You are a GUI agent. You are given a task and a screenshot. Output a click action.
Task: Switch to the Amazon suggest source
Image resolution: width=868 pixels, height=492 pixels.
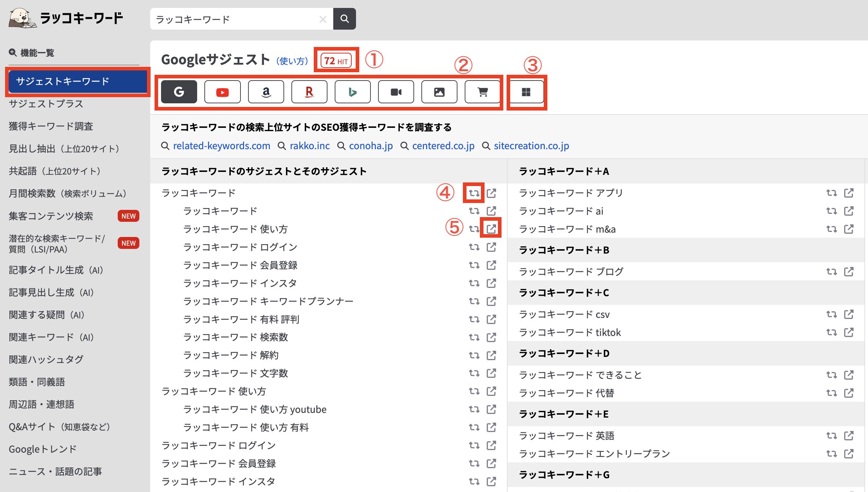(266, 92)
